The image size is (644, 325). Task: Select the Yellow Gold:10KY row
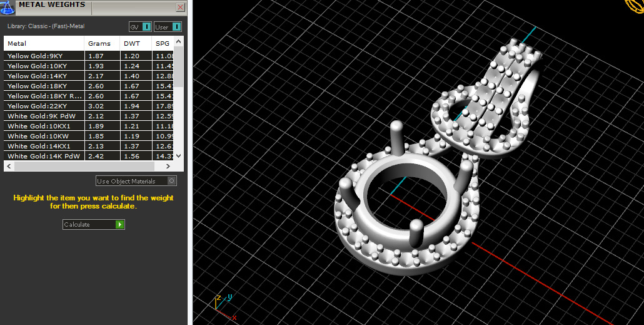click(88, 66)
